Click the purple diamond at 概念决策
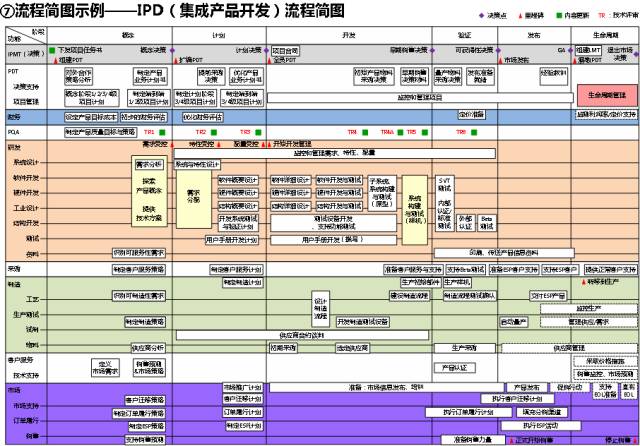The width and height of the screenshot is (640, 446). 172,50
